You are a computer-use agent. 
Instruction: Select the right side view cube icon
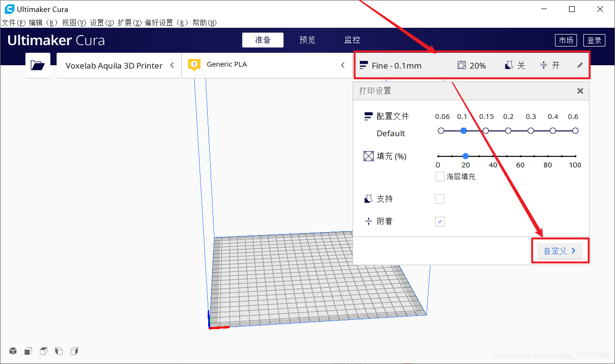pyautogui.click(x=74, y=351)
